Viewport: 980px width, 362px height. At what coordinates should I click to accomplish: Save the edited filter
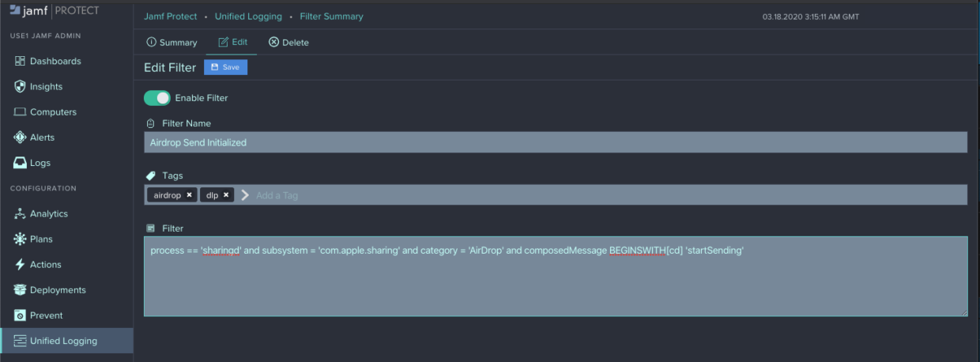225,67
